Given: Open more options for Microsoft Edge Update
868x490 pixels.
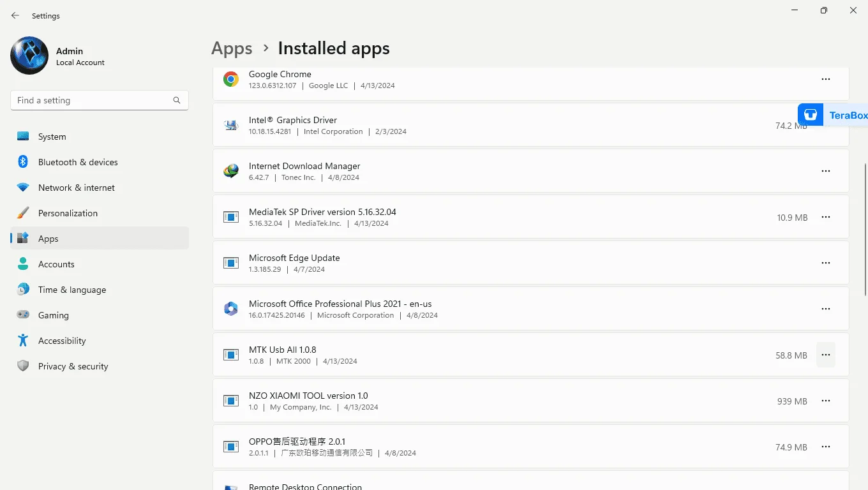Looking at the screenshot, I should coord(826,263).
